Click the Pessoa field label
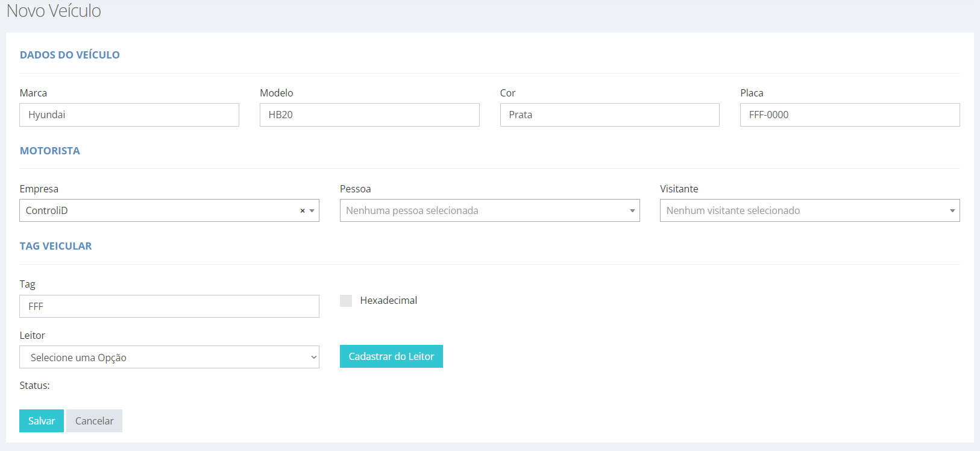The height and width of the screenshot is (451, 980). (x=356, y=189)
